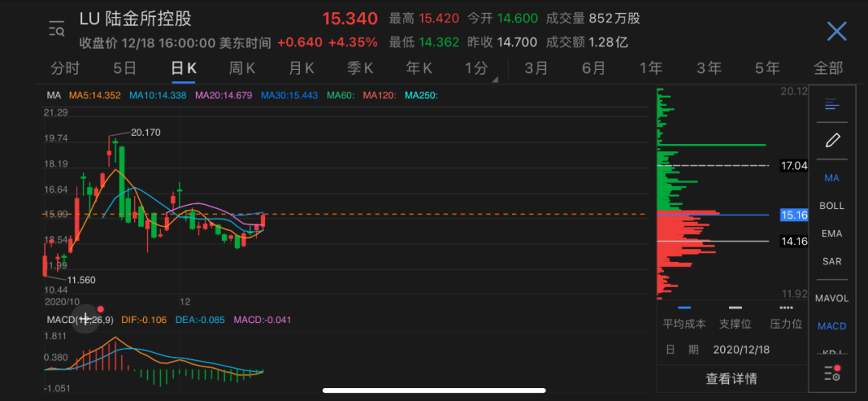Tap the 最低 14.362 low value
Screen dimensions: 868x401
[424, 42]
